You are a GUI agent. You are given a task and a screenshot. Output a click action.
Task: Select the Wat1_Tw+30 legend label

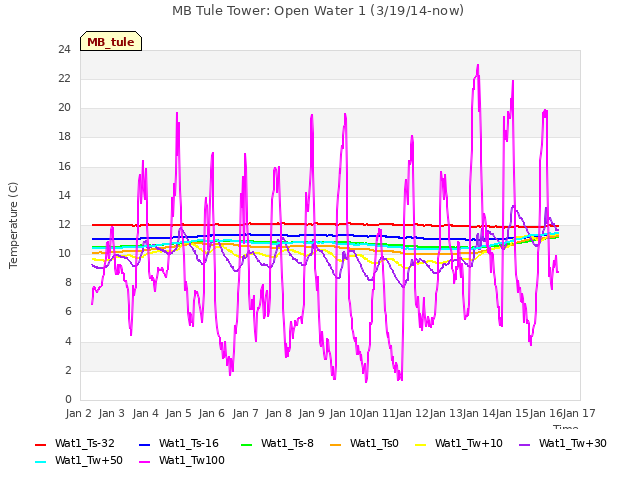(573, 443)
